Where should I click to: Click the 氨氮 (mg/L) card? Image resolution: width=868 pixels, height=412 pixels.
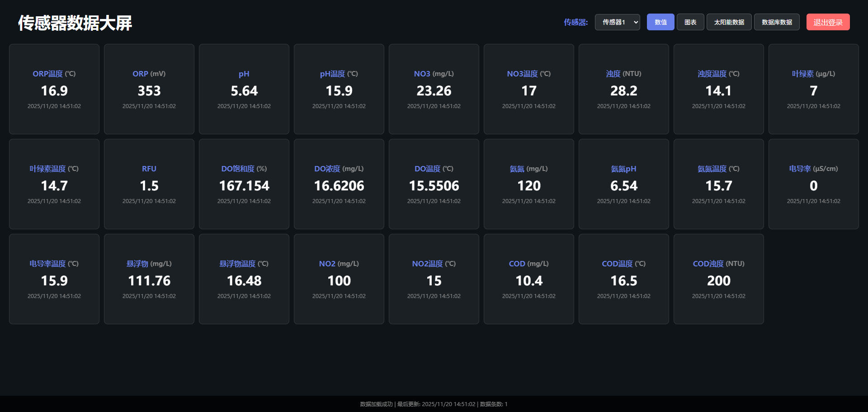[x=529, y=184]
